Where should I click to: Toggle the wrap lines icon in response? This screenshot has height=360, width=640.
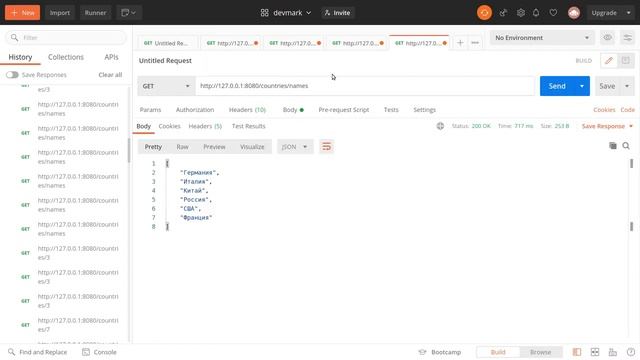coord(326,147)
